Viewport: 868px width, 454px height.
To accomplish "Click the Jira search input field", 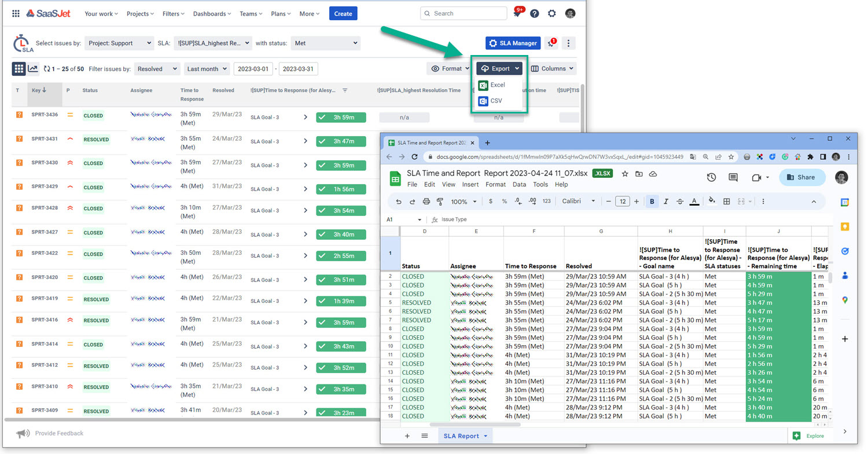I will 463,13.
